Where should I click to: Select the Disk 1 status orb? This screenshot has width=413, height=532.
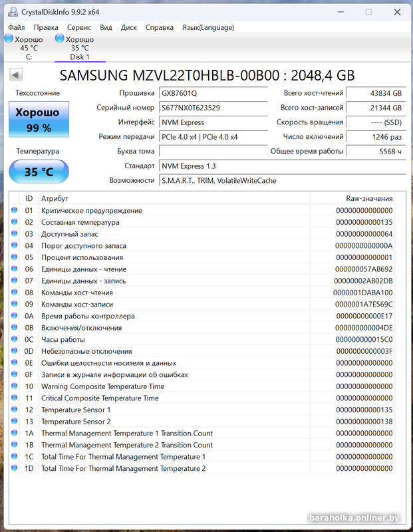pyautogui.click(x=59, y=39)
